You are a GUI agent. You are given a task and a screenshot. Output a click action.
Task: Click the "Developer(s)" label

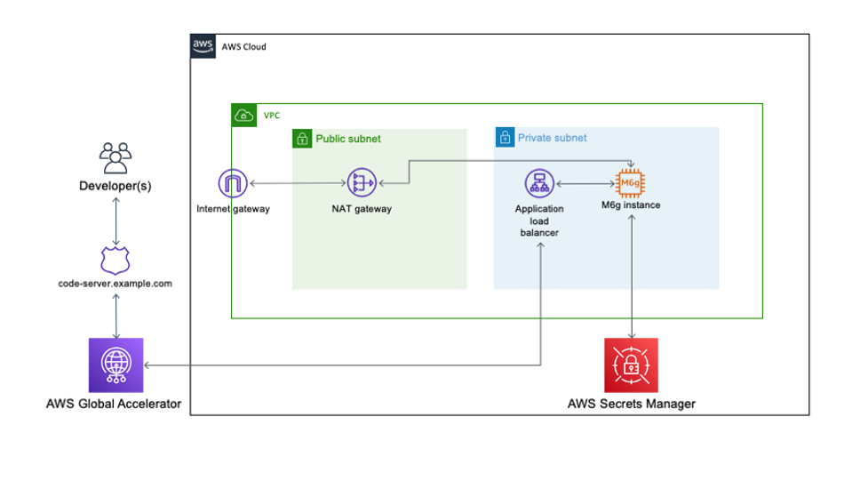115,186
